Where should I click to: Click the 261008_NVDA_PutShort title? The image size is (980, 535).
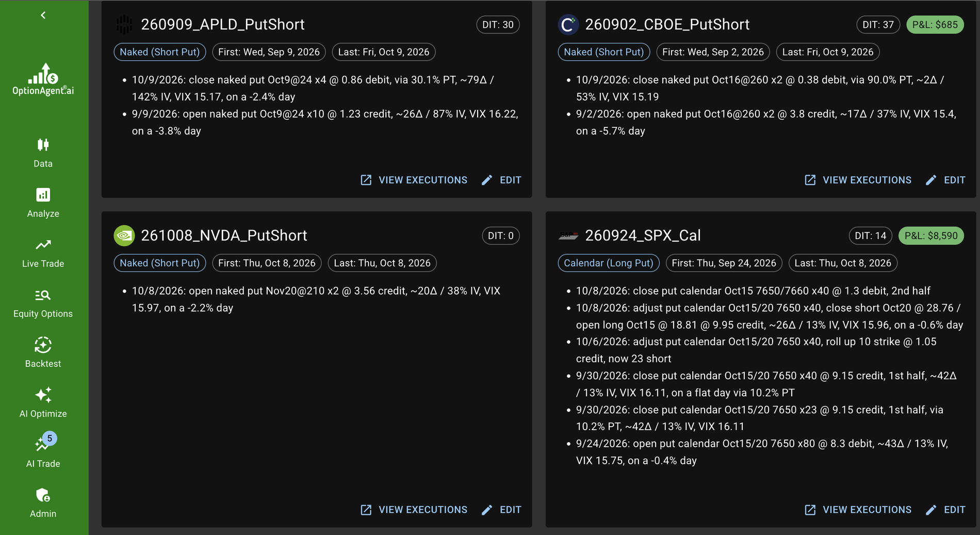224,235
